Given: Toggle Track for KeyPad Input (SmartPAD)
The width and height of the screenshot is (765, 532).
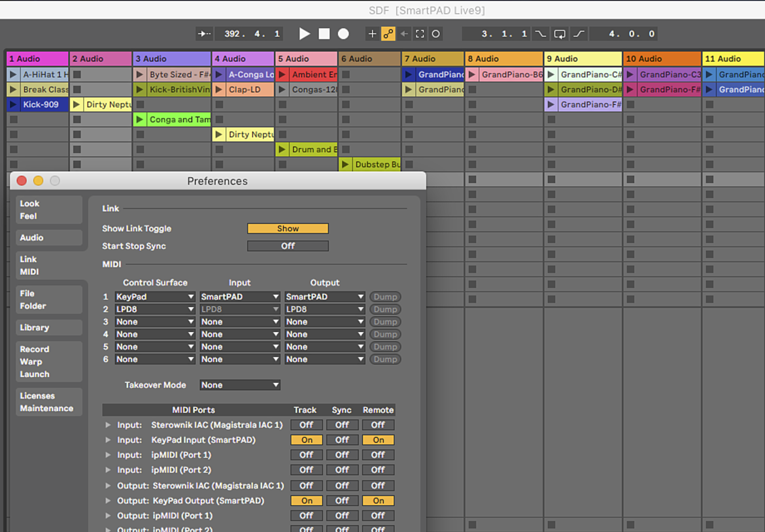Looking at the screenshot, I should click(307, 440).
